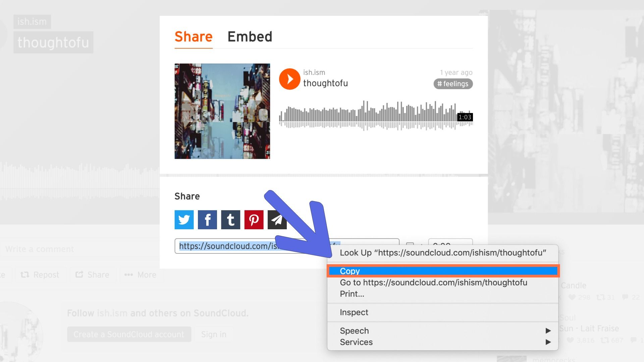
Task: Click the Facebook share icon
Action: click(x=207, y=219)
